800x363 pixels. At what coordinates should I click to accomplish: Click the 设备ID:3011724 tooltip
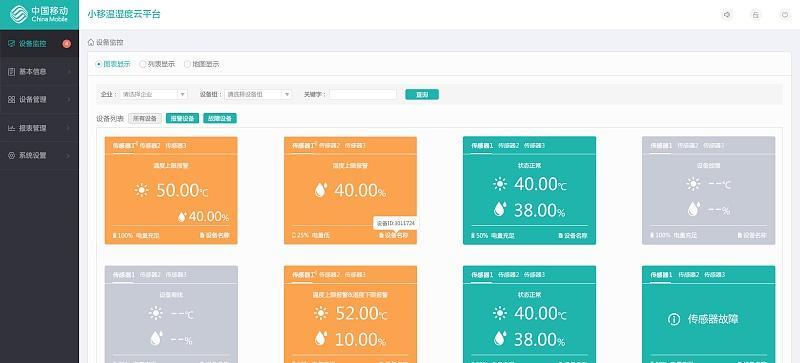[x=396, y=223]
